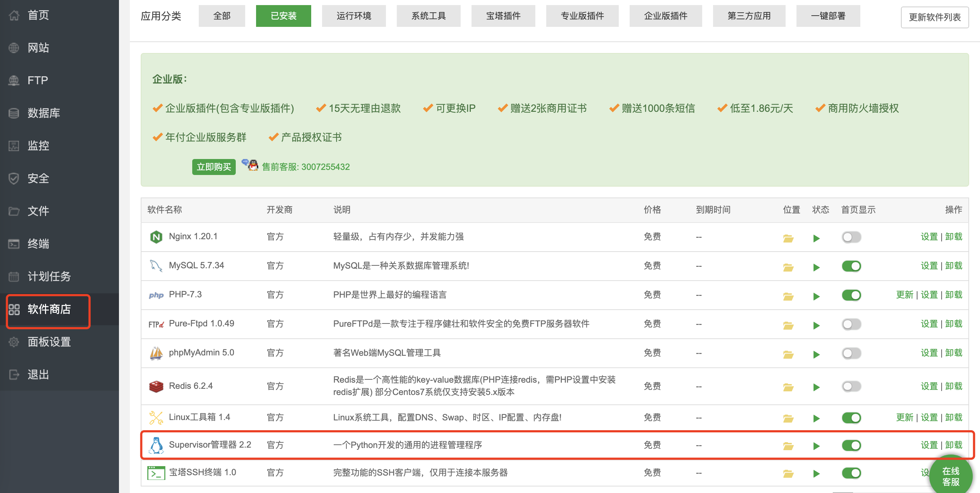Click the Redis logo icon
The height and width of the screenshot is (493, 980).
156,386
